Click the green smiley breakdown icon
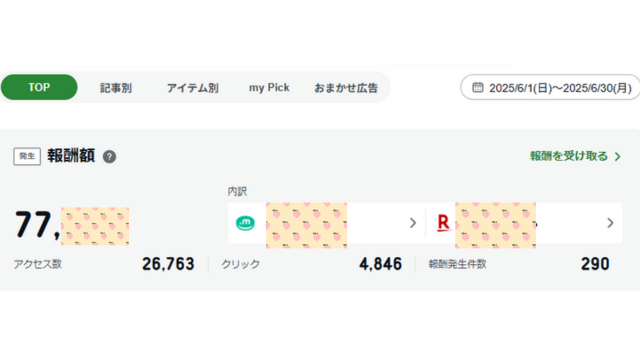 (245, 223)
